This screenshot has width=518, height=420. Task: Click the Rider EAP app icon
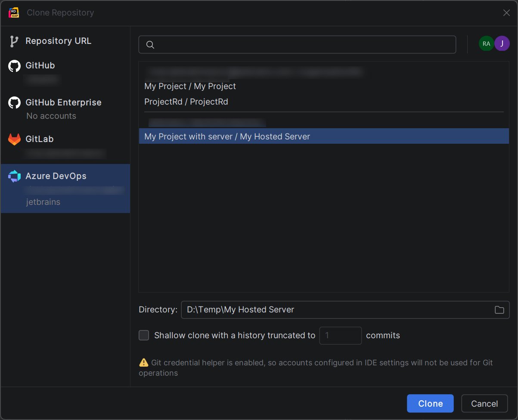(x=14, y=13)
